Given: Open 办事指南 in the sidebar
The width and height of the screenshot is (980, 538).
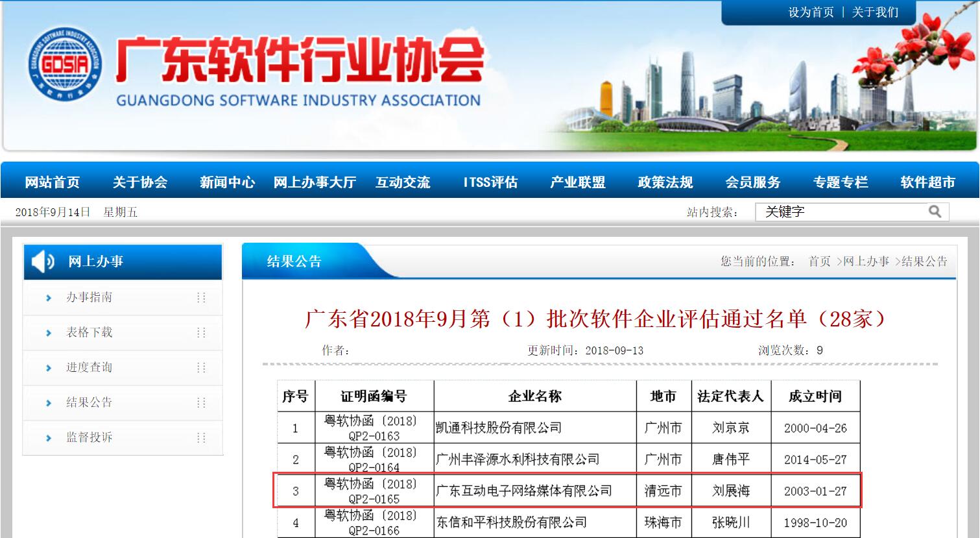Looking at the screenshot, I should (90, 297).
